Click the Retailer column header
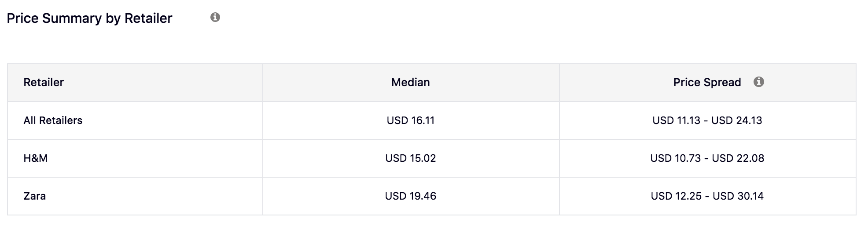Viewport: 868px width, 226px height. (x=44, y=83)
